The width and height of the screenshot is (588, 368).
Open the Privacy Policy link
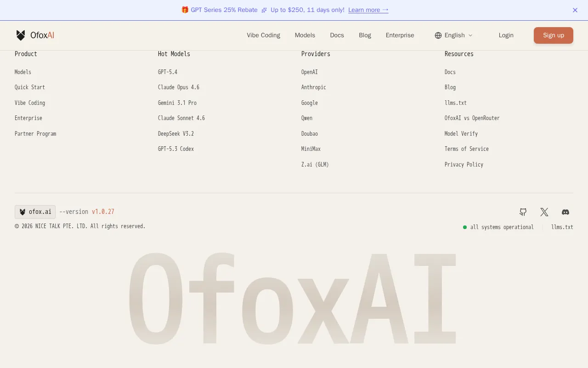464,165
